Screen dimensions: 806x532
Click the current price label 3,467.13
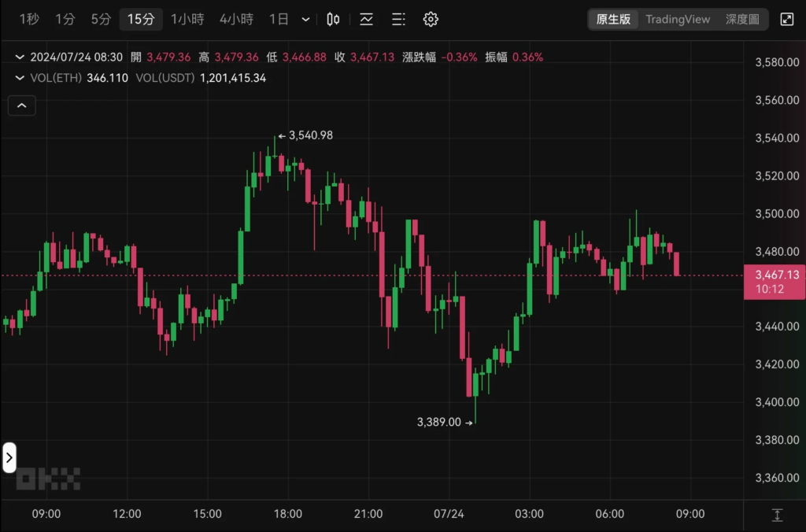tap(775, 282)
